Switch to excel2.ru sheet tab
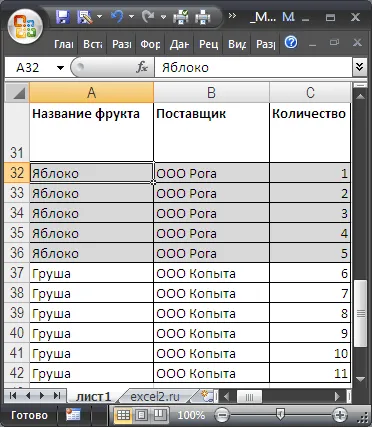The width and height of the screenshot is (372, 427). 155,396
